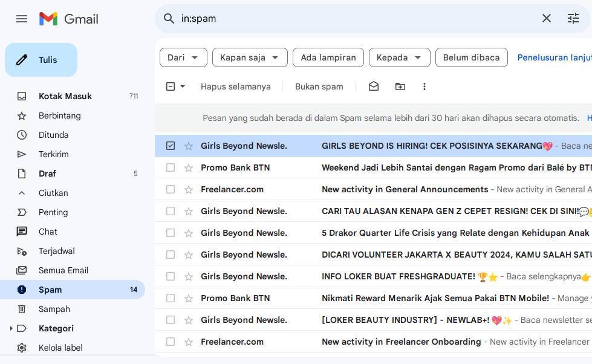Open Kotak Masuk folder
592x364 pixels.
click(x=73, y=96)
